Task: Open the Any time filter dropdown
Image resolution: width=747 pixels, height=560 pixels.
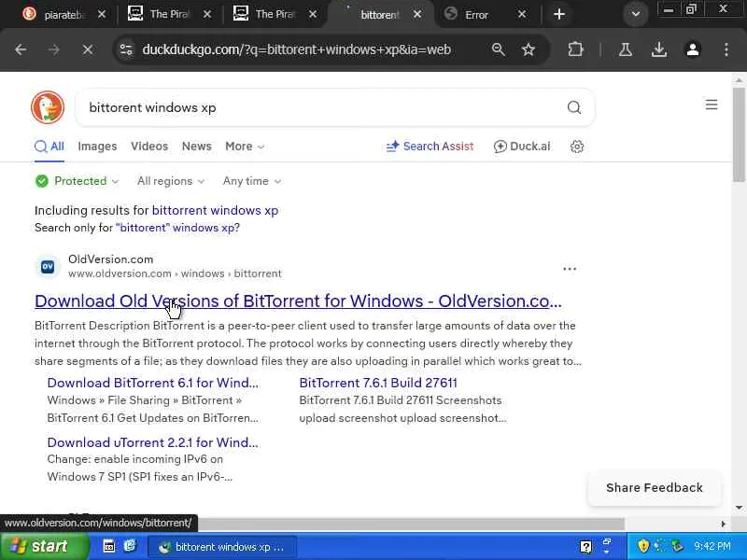Action: click(251, 181)
